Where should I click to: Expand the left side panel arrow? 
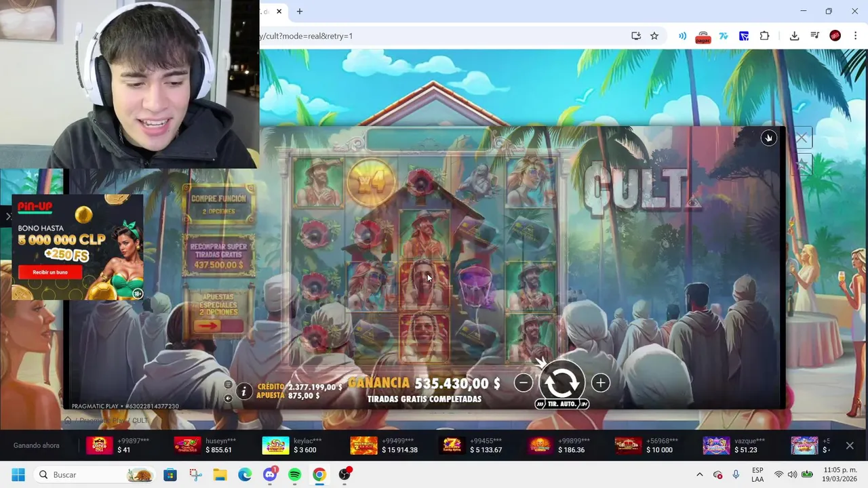point(8,217)
